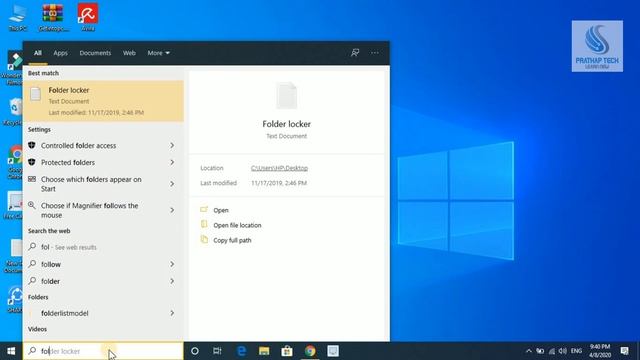The width and height of the screenshot is (640, 360).
Task: Expand arrow beside 'folder' suggestion
Action: pyautogui.click(x=172, y=281)
